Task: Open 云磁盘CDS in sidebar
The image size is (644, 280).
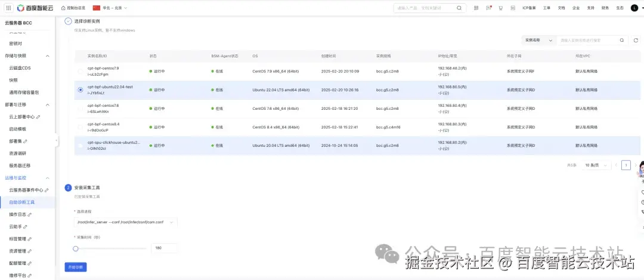Action: coord(20,68)
